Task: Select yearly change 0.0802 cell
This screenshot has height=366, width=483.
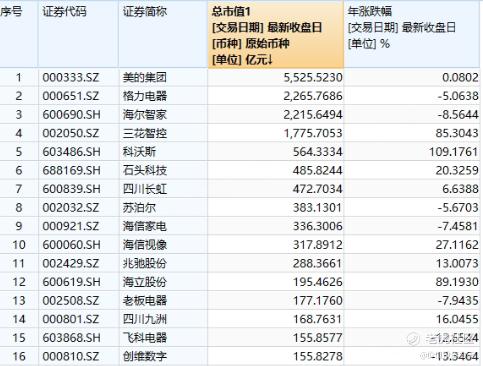Action: click(x=412, y=78)
